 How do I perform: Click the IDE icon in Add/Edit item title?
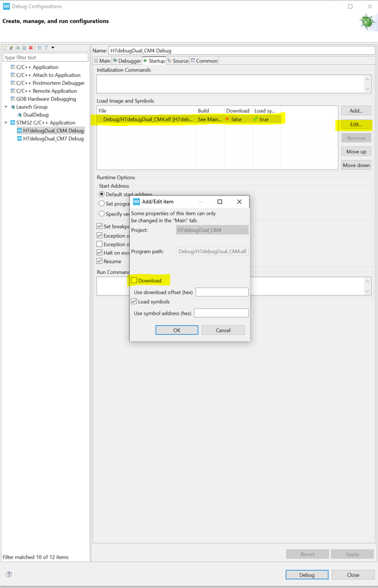[x=136, y=201]
